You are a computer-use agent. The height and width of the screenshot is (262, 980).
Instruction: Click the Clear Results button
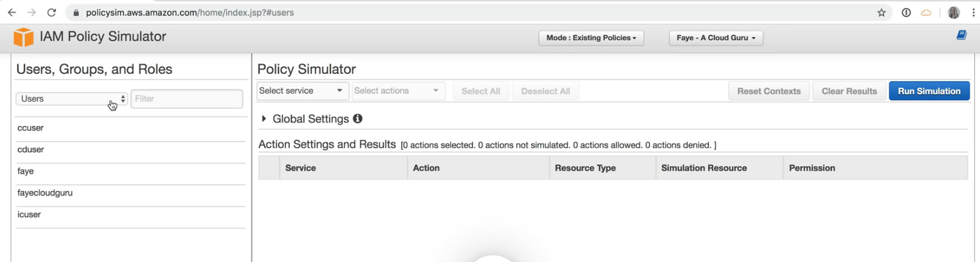849,91
